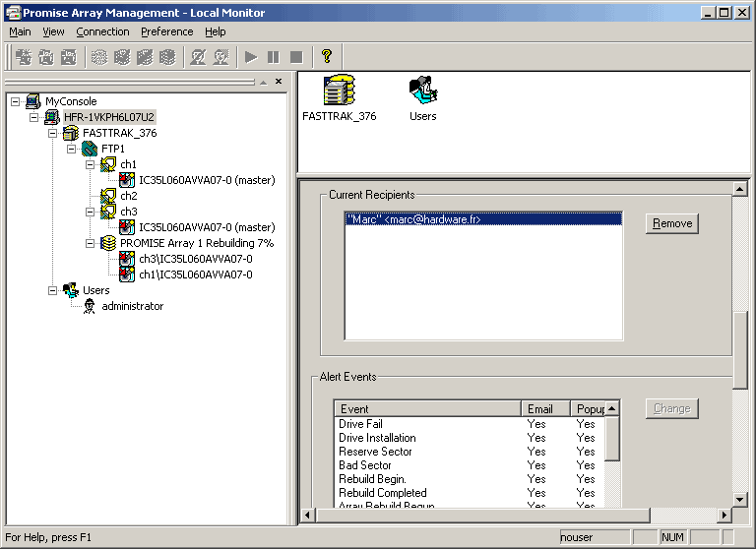This screenshot has height=549, width=756.
Task: Select the ch2 channel icon
Action: pos(108,196)
